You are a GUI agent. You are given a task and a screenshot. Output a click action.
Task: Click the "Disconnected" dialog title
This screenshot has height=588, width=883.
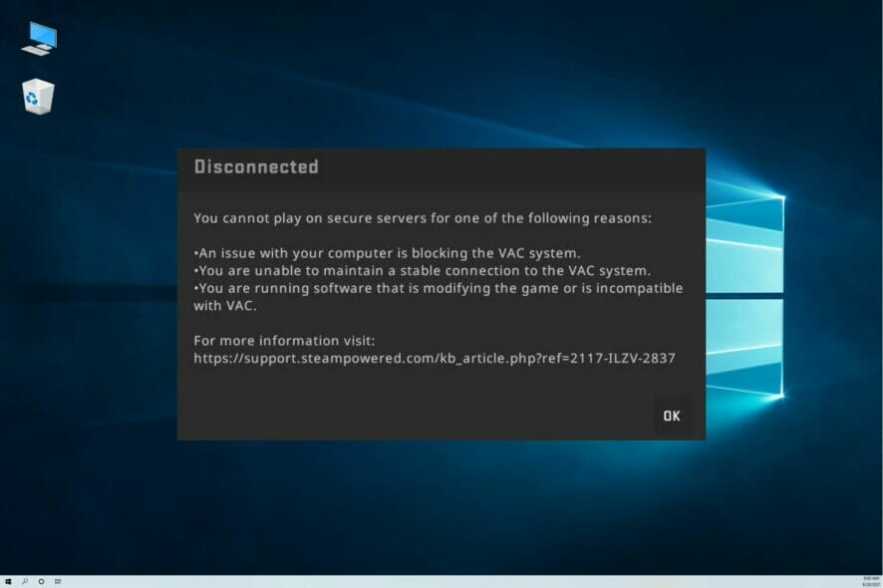click(256, 166)
